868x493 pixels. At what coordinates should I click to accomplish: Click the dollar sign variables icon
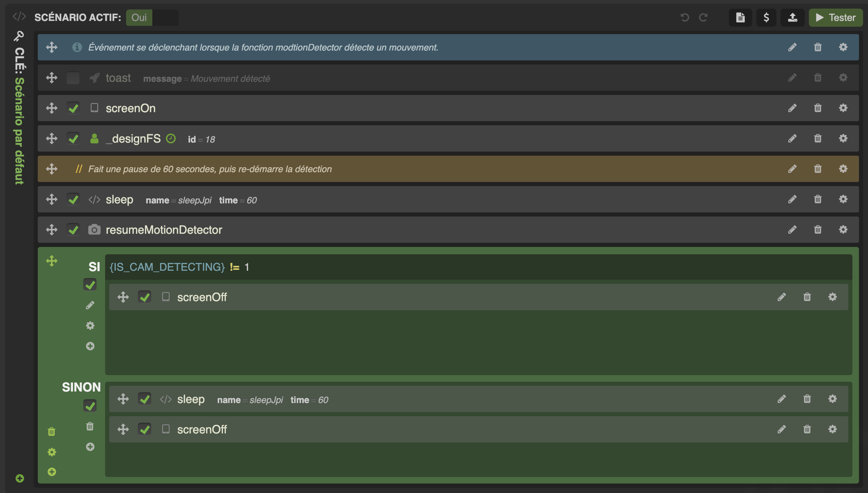pos(766,18)
